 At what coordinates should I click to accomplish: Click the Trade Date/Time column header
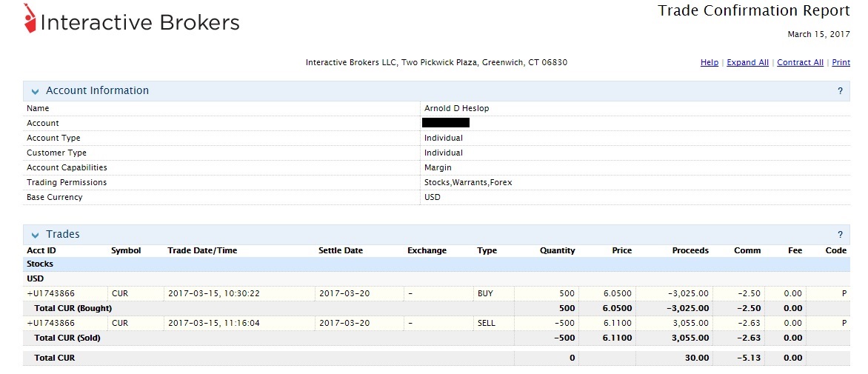tap(202, 251)
